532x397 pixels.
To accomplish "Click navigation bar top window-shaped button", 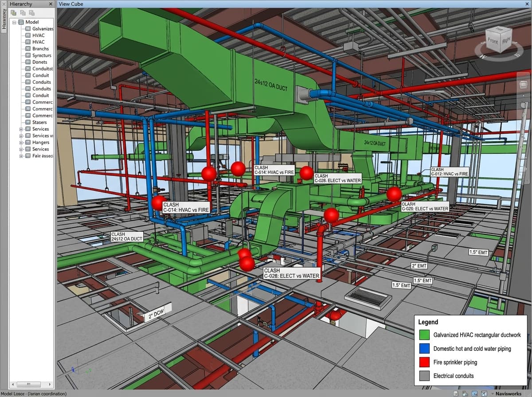I will point(524,85).
